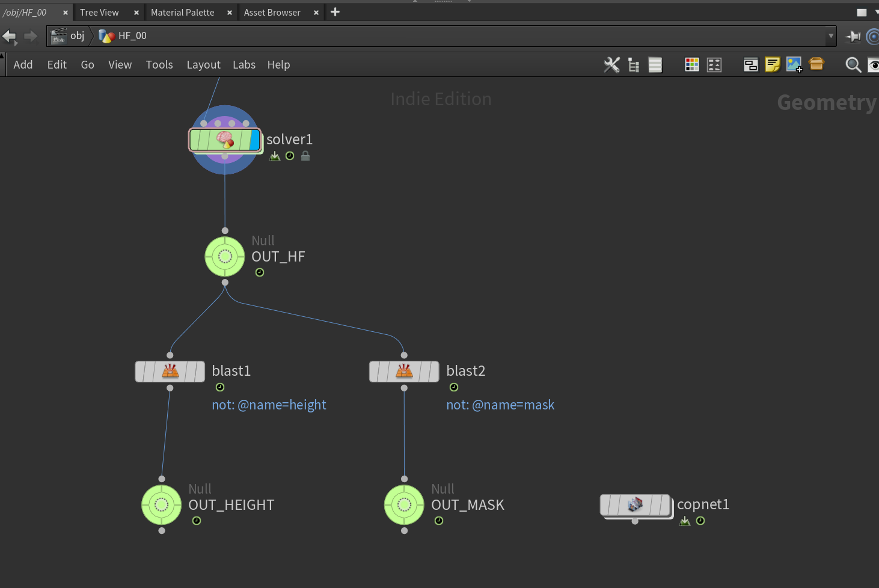This screenshot has width=879, height=588.
Task: Toggle the display flag on copnet1
Action: click(664, 505)
